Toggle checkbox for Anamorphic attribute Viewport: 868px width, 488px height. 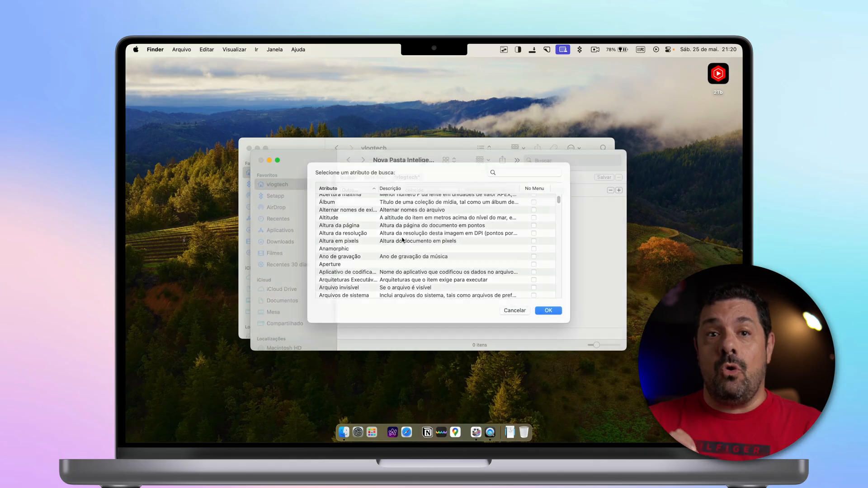pos(533,249)
